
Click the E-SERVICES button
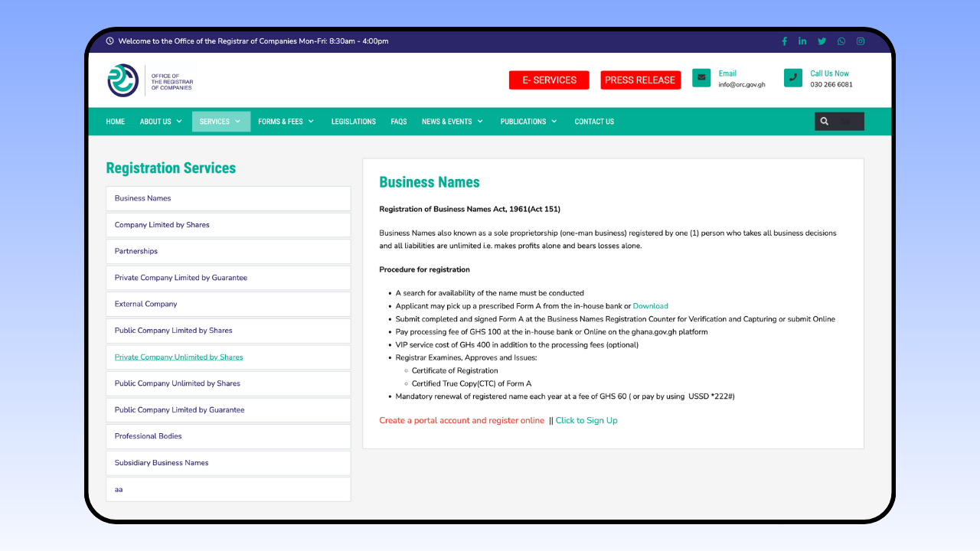(549, 80)
